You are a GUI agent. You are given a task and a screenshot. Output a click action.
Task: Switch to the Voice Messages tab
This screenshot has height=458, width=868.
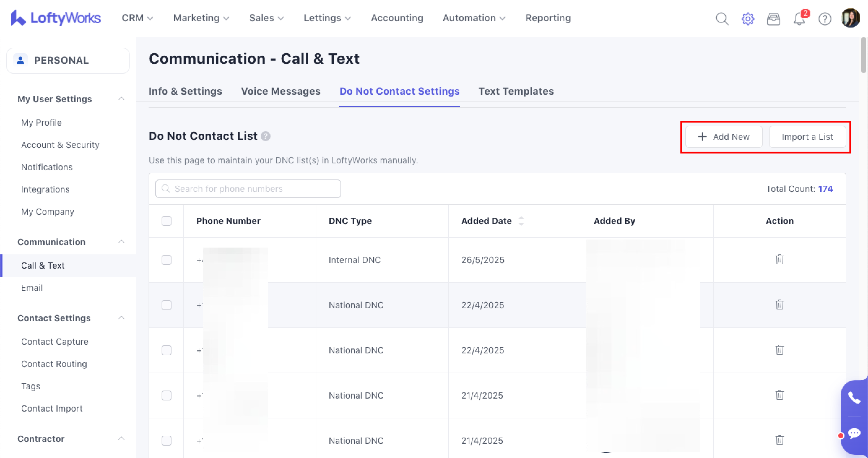point(281,91)
